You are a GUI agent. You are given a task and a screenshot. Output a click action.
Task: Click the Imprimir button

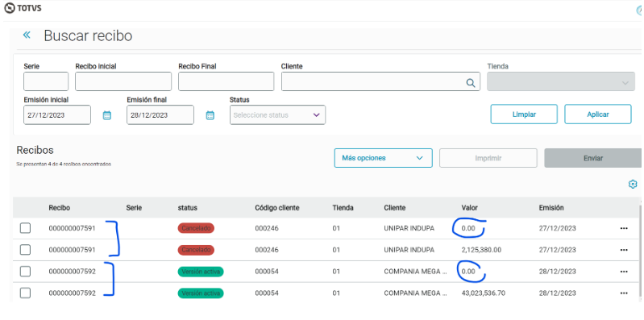point(488,158)
